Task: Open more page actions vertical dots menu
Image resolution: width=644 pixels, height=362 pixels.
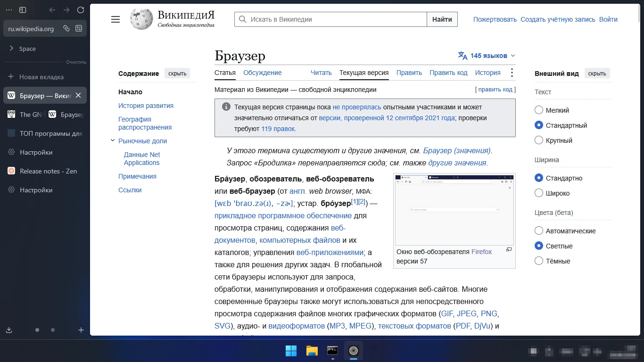Action: (x=512, y=73)
